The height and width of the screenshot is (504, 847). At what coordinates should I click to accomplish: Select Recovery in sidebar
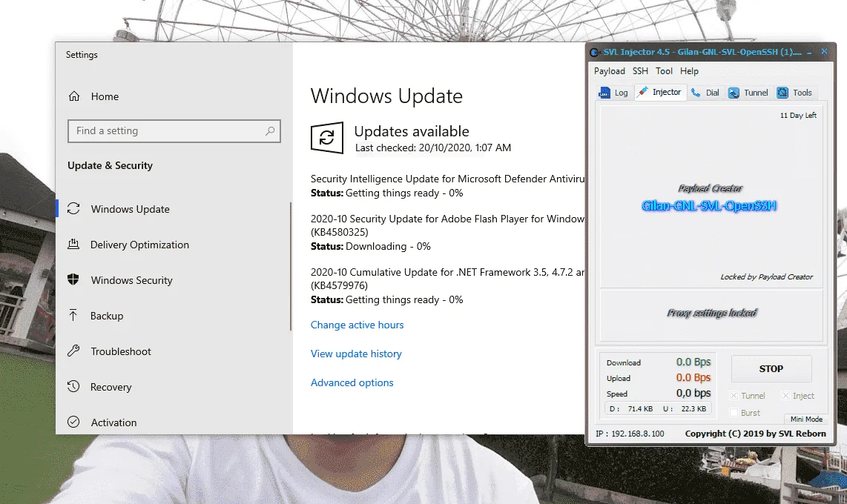tap(111, 387)
